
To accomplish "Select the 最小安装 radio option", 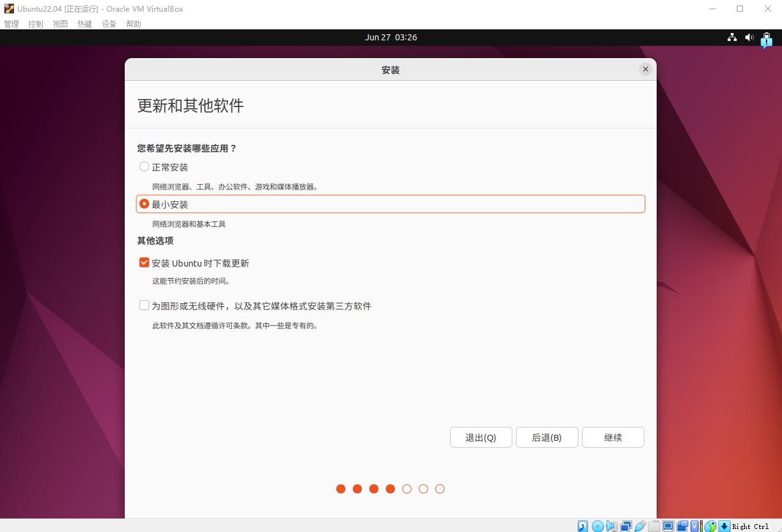I will (x=144, y=204).
